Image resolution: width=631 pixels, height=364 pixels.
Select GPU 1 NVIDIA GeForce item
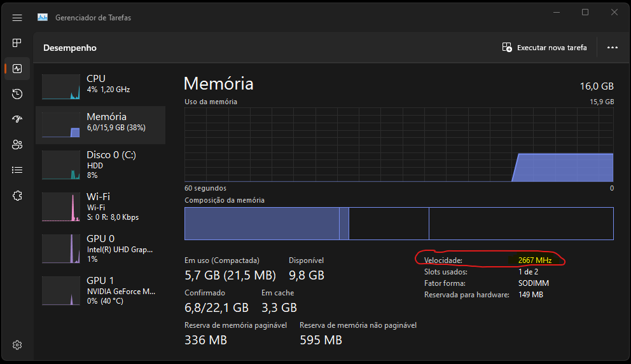(101, 290)
